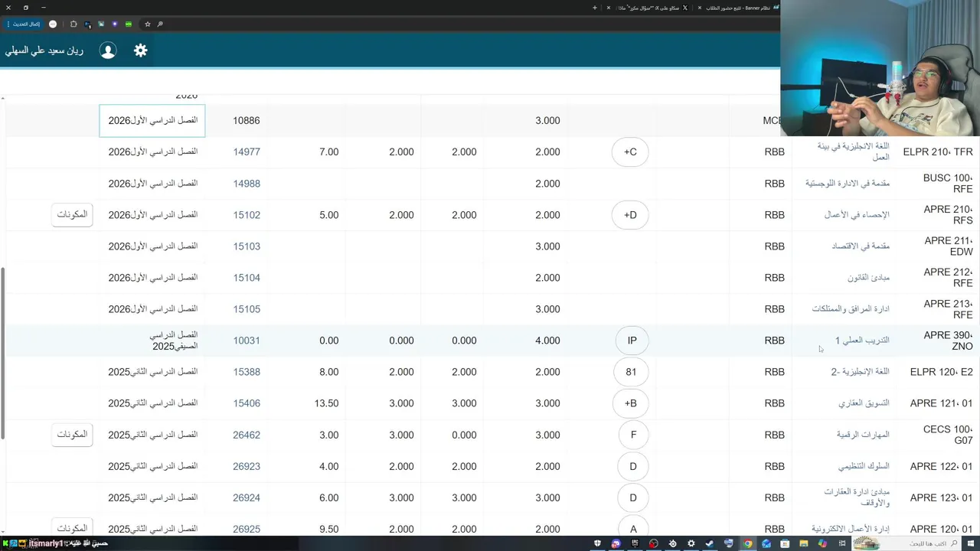Click the F grade badge
980x551 pixels.
[632, 435]
